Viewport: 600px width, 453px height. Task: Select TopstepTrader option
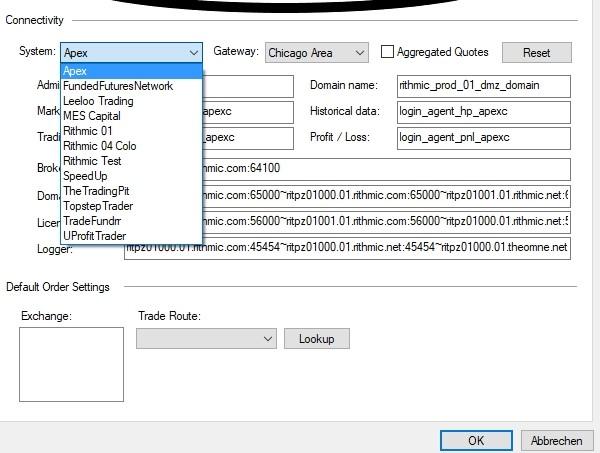click(131, 206)
